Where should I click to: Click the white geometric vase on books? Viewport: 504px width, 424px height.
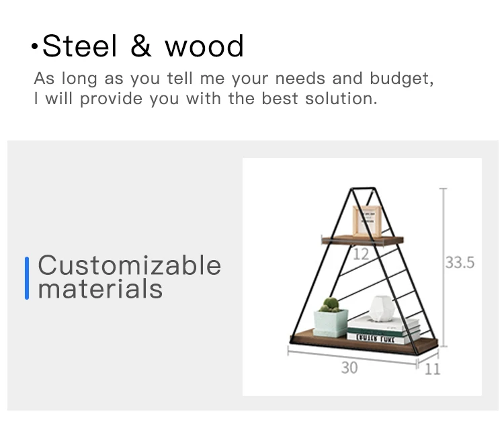point(382,308)
